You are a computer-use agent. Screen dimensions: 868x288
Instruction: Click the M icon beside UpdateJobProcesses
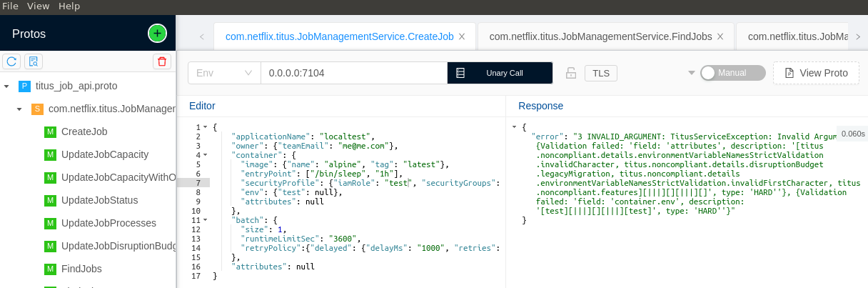tap(50, 224)
